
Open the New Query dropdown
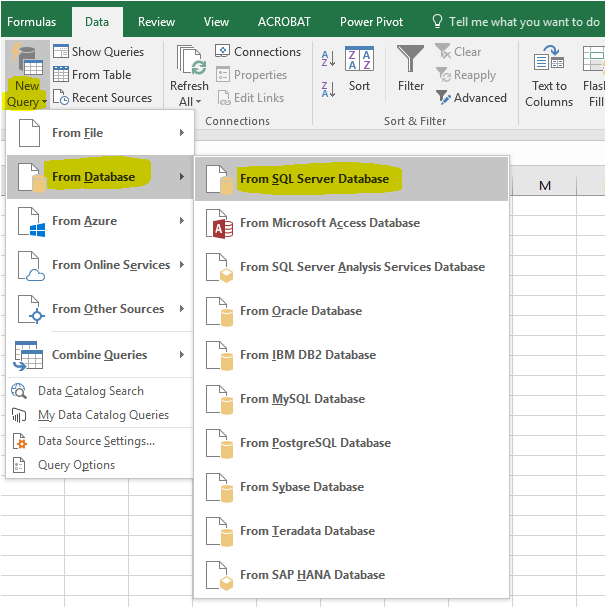[x=25, y=93]
